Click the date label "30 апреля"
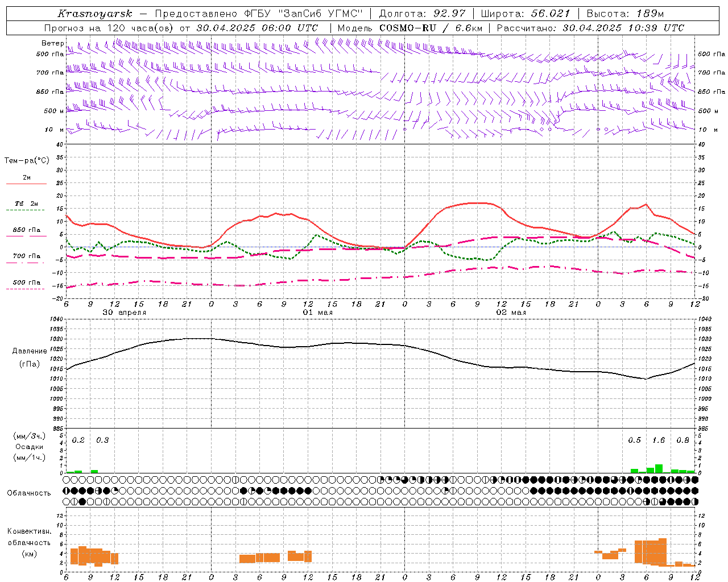Screen dimensions: 728x582 point(124,313)
